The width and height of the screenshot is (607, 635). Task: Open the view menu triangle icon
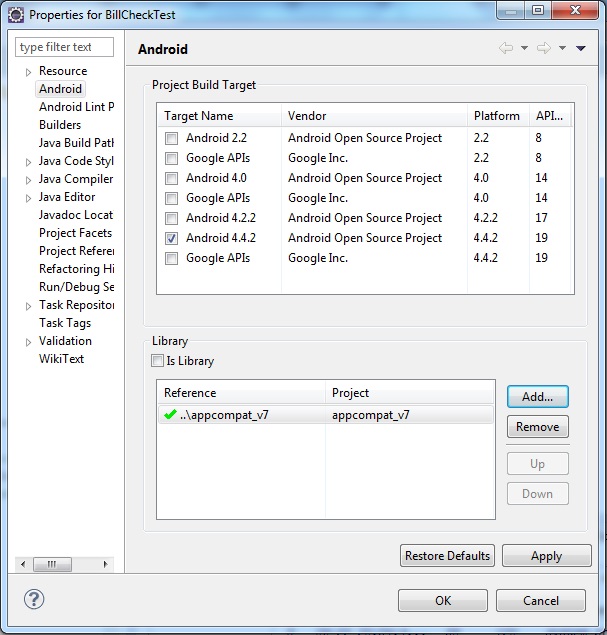(x=581, y=48)
